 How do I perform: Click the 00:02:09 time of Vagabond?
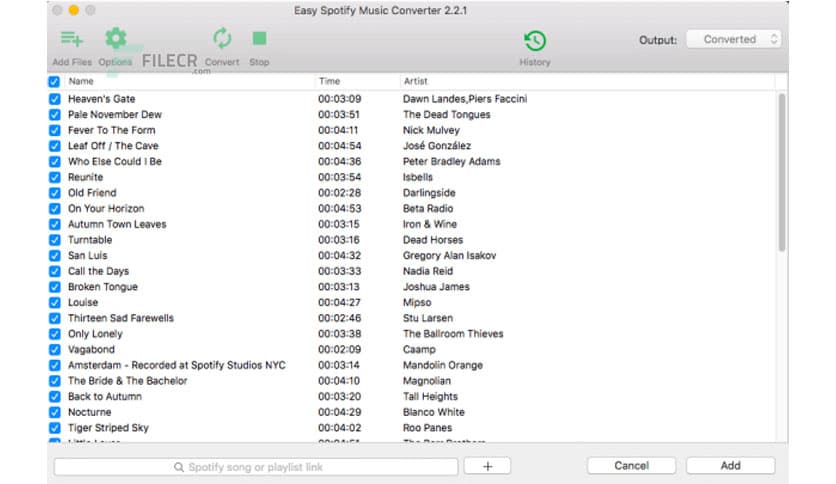[x=340, y=350]
